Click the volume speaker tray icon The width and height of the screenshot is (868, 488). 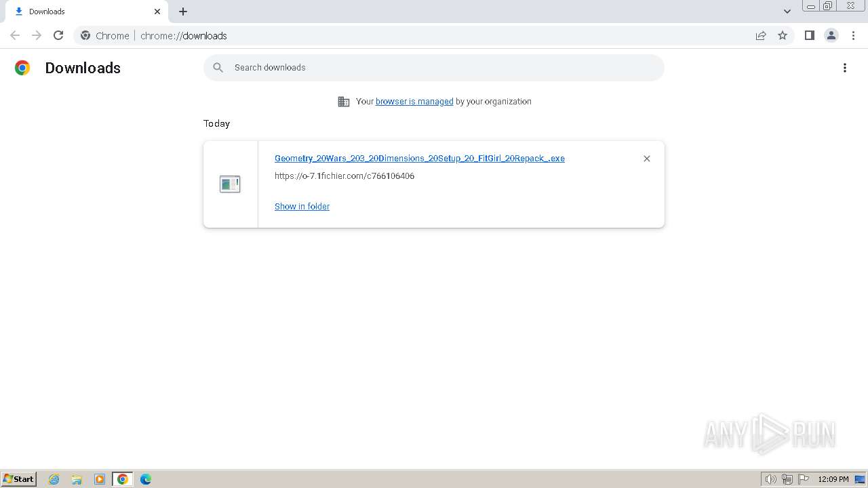point(770,479)
